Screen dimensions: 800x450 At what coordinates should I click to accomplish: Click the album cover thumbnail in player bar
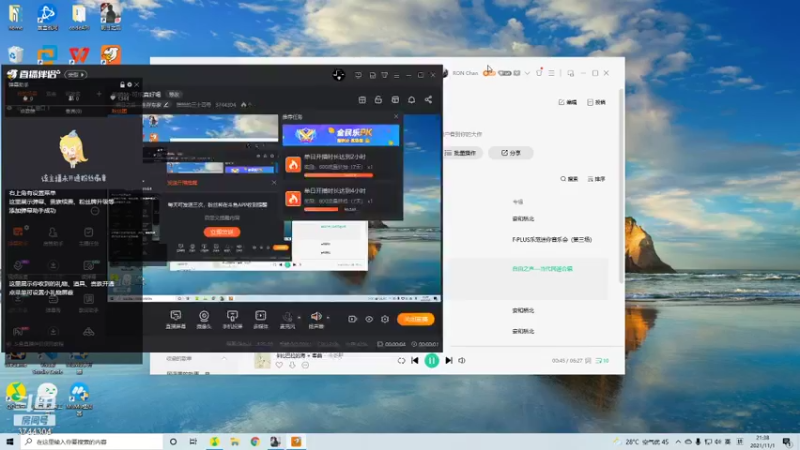click(262, 361)
